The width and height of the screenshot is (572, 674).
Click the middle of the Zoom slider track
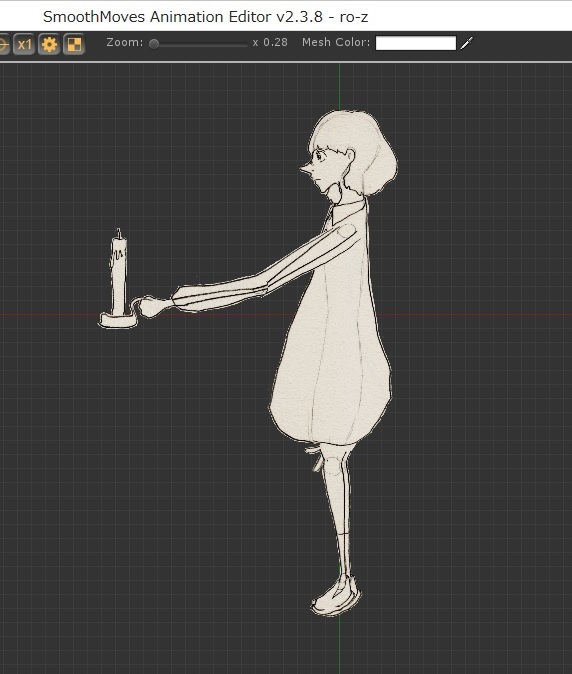(x=198, y=44)
